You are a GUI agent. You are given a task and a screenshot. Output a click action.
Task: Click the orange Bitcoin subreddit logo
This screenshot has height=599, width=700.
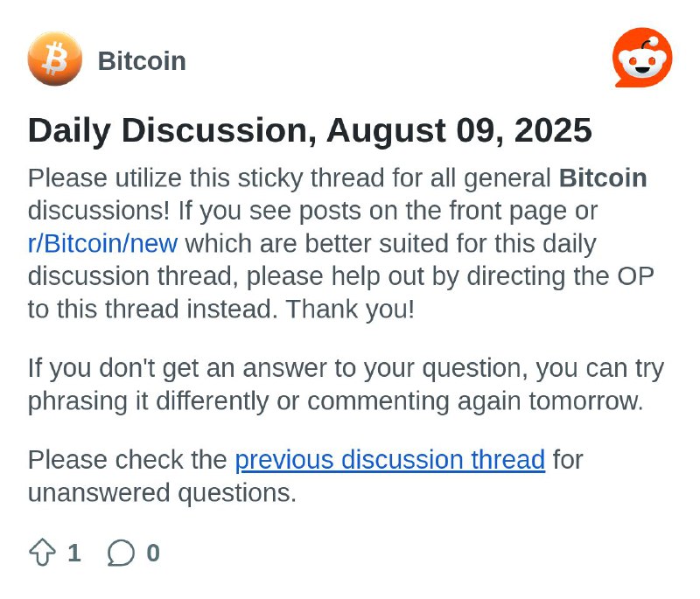tap(55, 59)
